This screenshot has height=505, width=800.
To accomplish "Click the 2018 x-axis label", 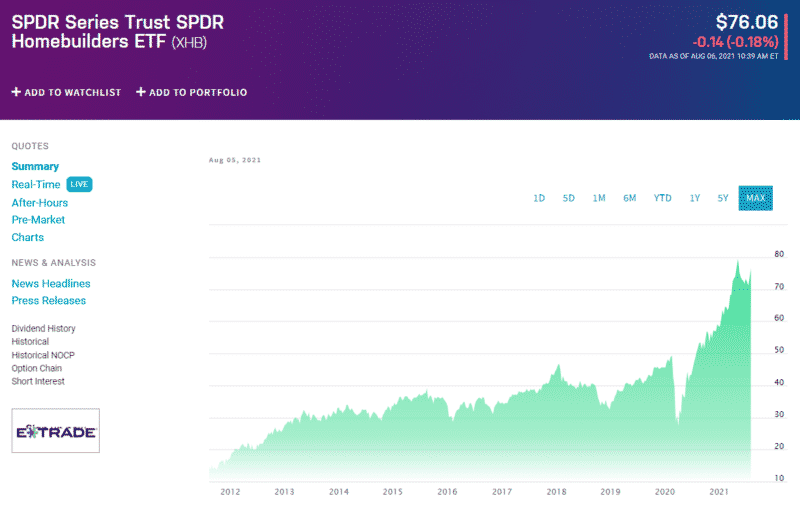I will click(556, 492).
